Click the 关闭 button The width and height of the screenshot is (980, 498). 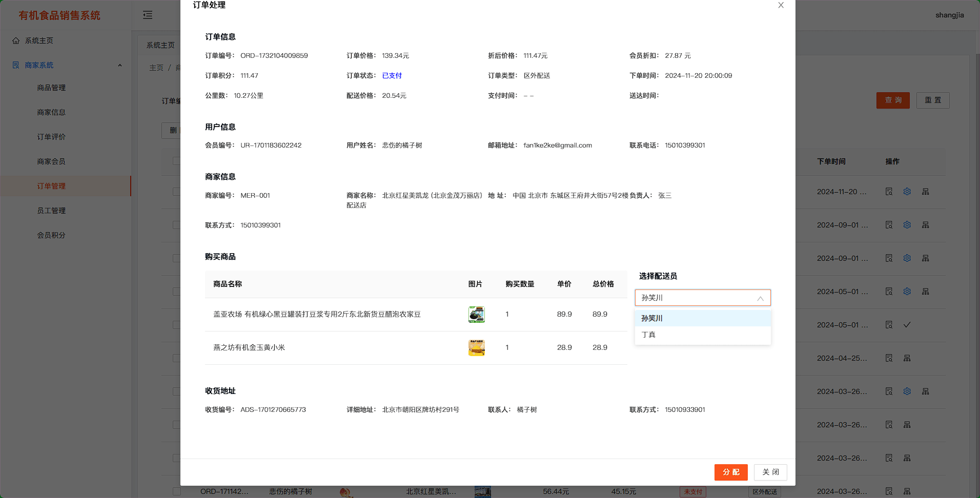(770, 472)
